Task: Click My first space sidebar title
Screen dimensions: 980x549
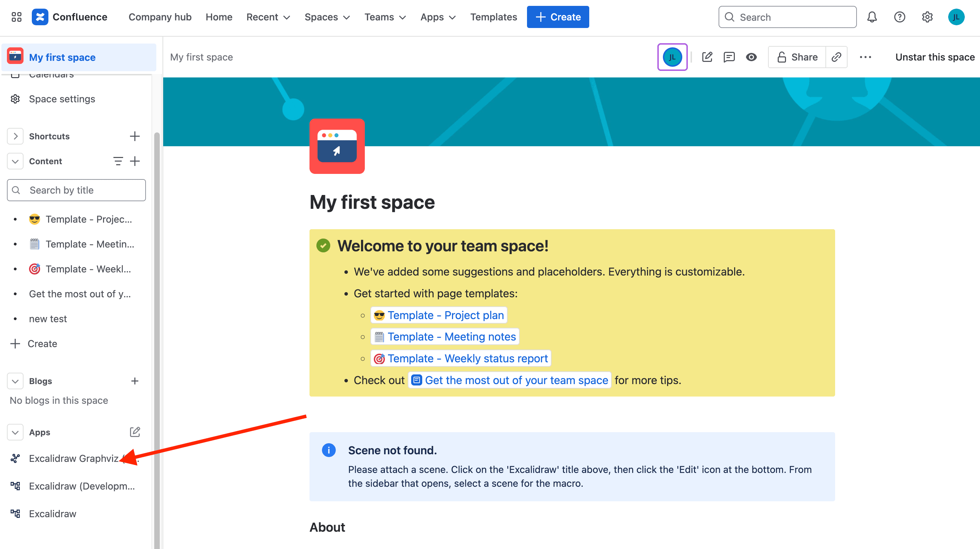Action: pyautogui.click(x=62, y=57)
